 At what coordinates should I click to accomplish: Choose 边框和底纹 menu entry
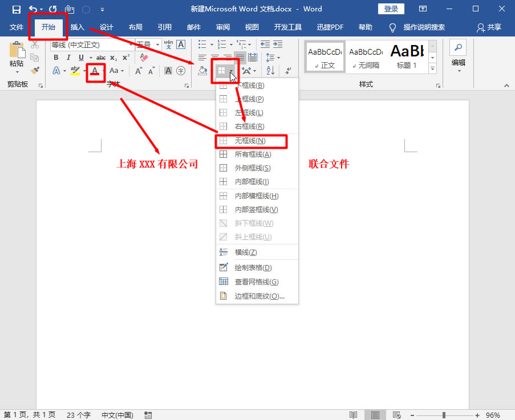(254, 295)
